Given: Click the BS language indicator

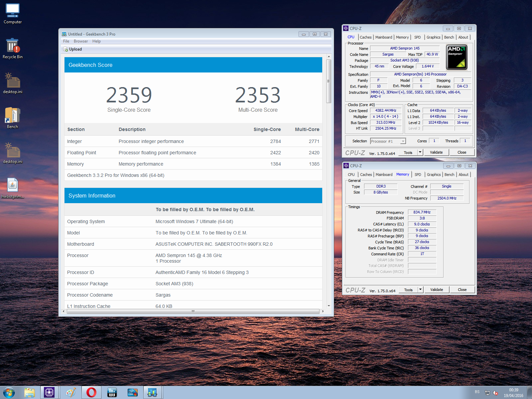Looking at the screenshot, I should pos(477,392).
